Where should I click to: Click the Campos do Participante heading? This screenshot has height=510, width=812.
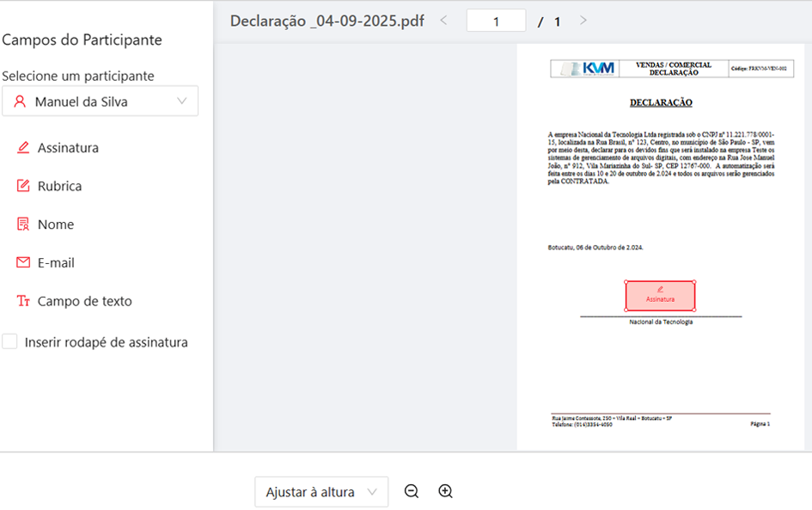82,40
